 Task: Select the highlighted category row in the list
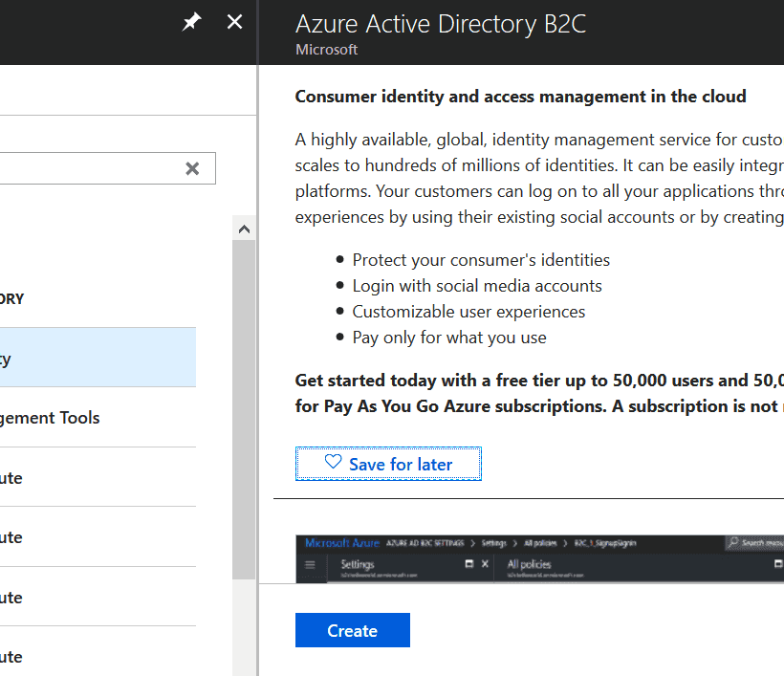pyautogui.click(x=98, y=357)
